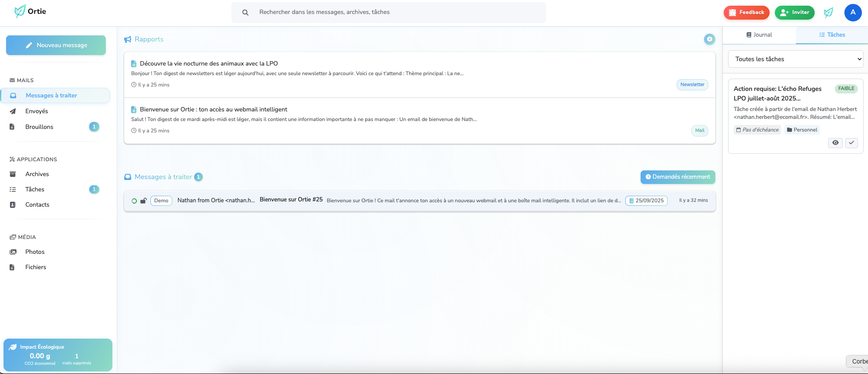
Task: Open the 25/09/2025 date picker on message
Action: pos(646,201)
